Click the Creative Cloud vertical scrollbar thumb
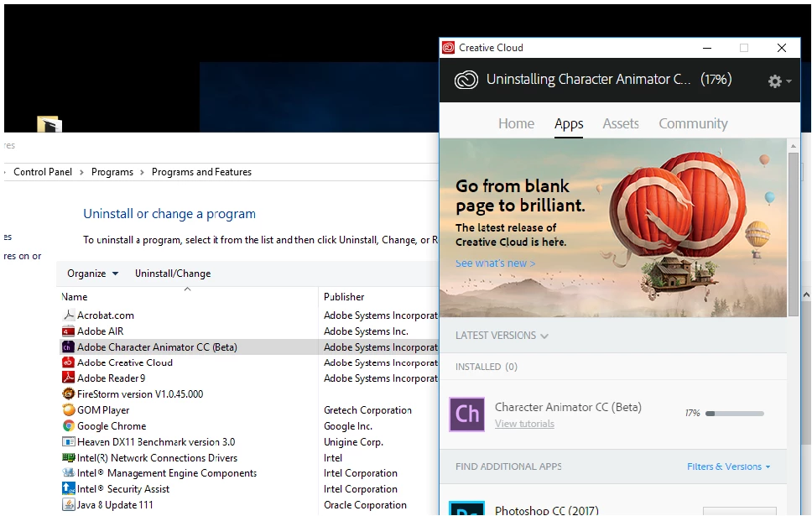The width and height of the screenshot is (812, 516). click(794, 233)
